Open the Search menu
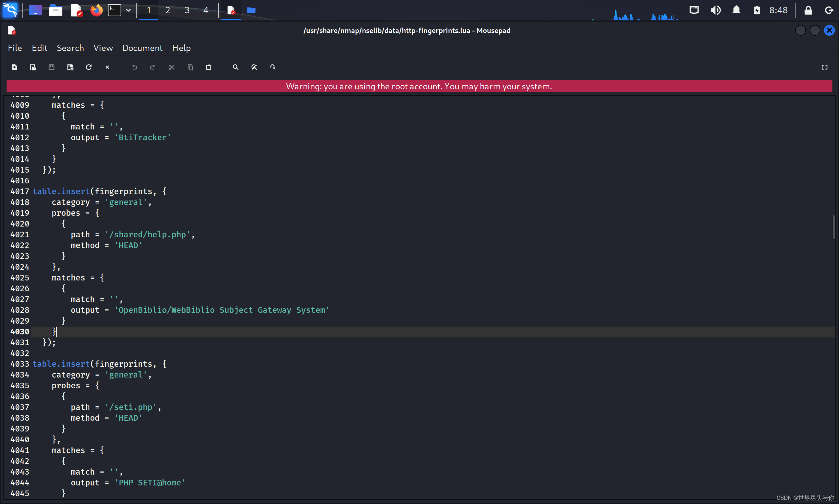This screenshot has height=504, width=839. tap(70, 48)
